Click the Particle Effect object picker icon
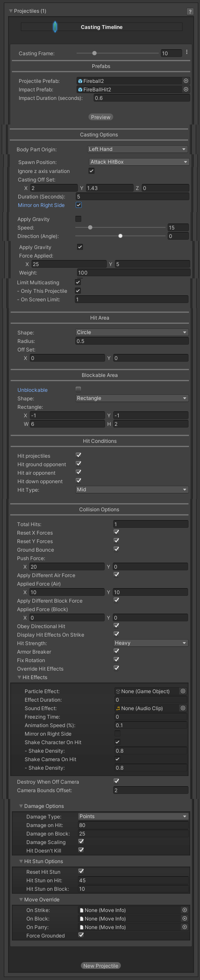The image size is (200, 980). [x=183, y=691]
